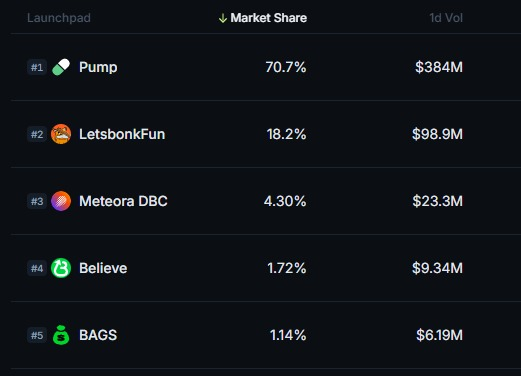Open the Meteora DBC launchpad name
The height and width of the screenshot is (376, 521).
[x=123, y=201]
